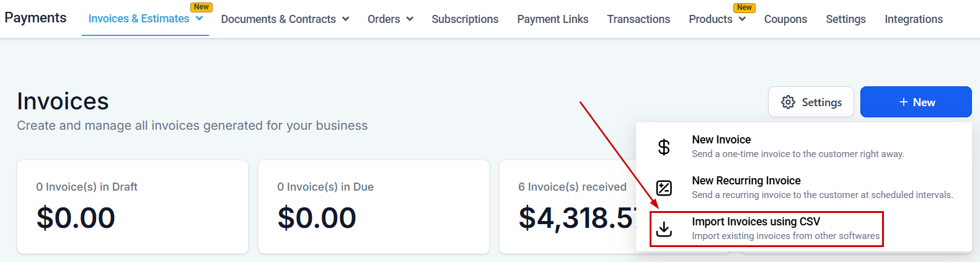
Task: Click the plus icon on New button
Action: (x=904, y=102)
